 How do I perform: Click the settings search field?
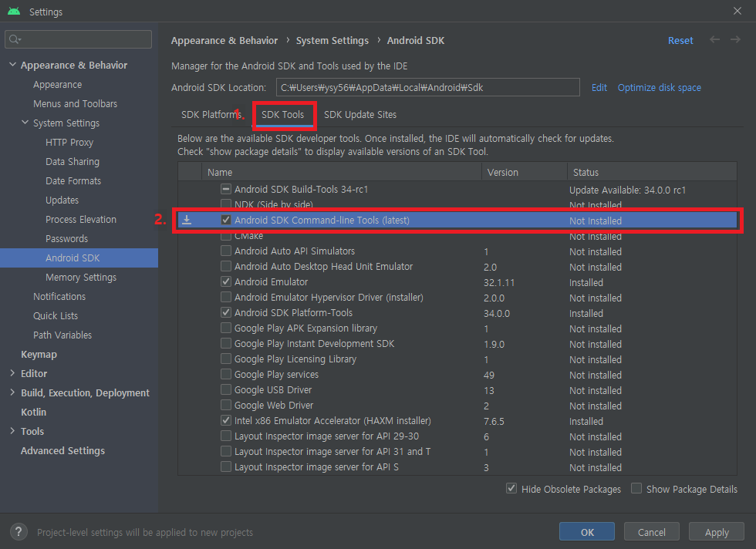[78, 39]
